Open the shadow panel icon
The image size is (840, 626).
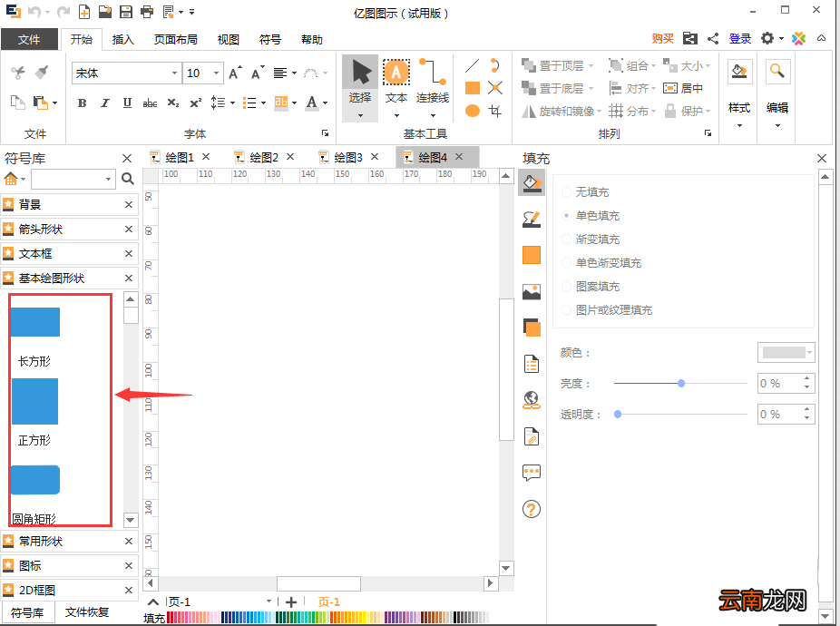coord(532,255)
